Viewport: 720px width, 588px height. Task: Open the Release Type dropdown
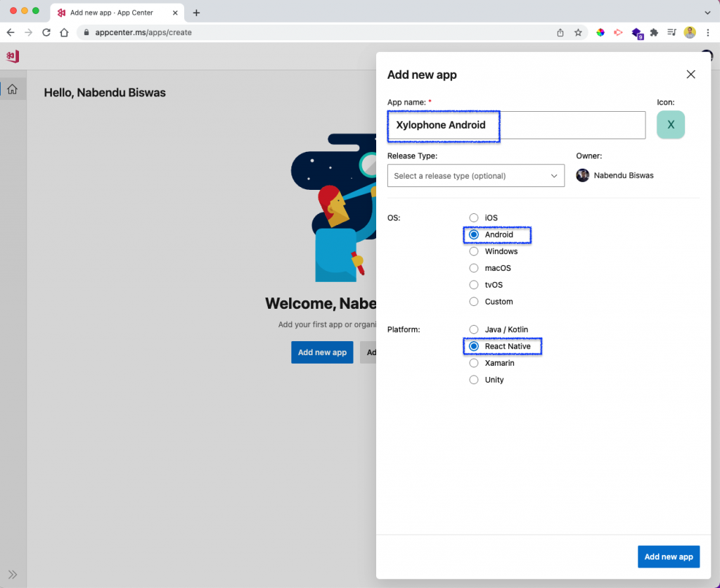coord(476,175)
